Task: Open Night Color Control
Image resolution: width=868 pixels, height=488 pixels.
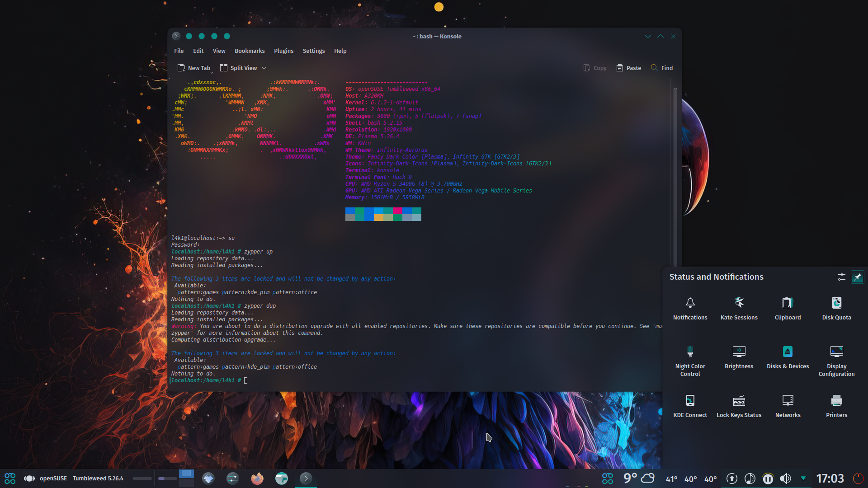Action: 690,361
